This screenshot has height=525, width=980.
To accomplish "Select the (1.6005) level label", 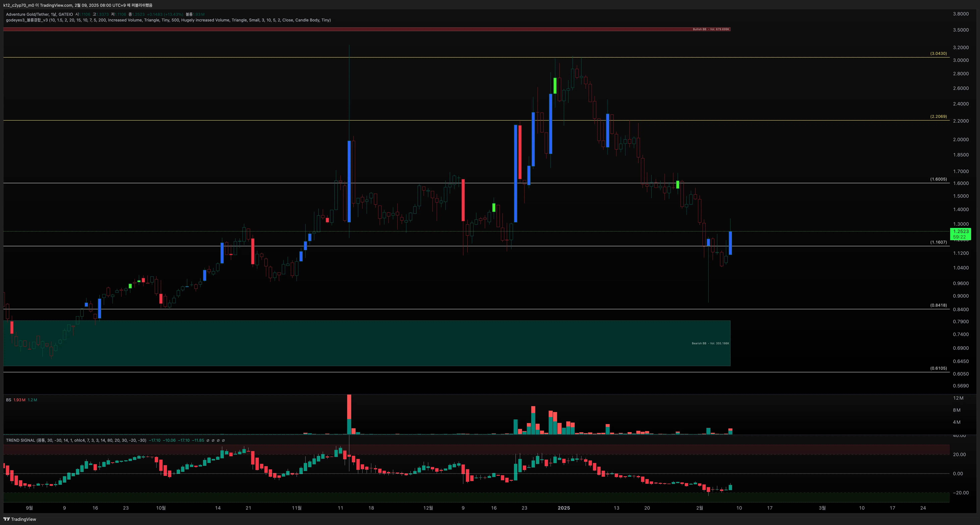I will (939, 179).
